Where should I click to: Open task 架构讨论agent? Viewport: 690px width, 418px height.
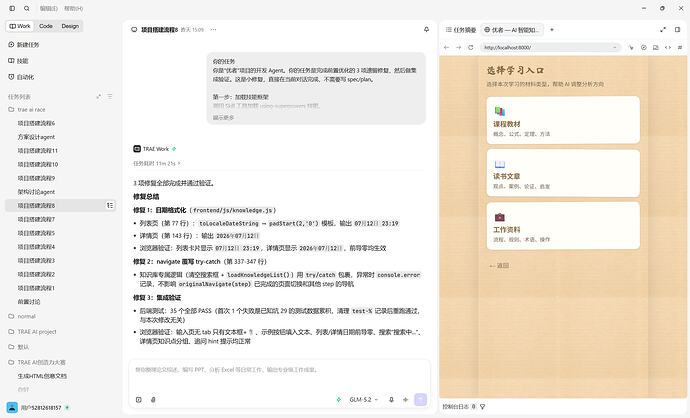(36, 192)
